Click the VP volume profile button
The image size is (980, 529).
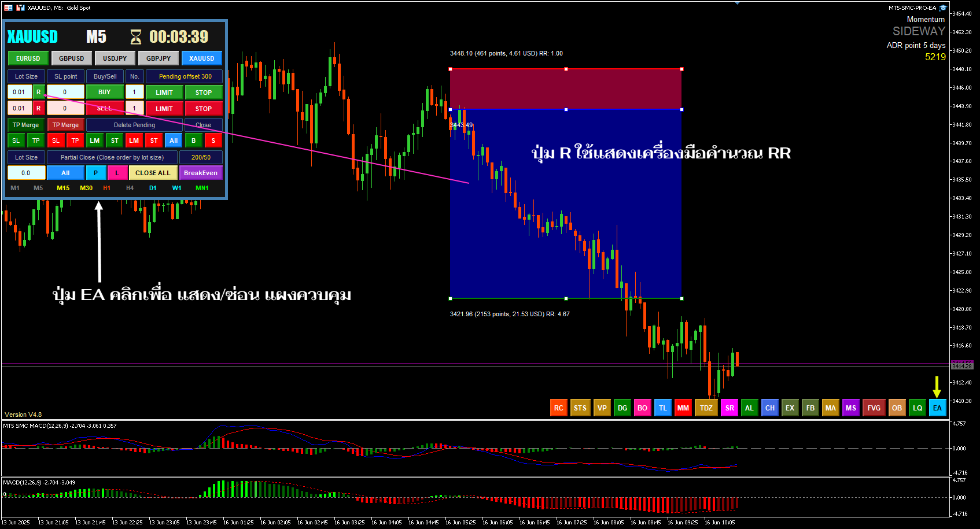pos(602,408)
